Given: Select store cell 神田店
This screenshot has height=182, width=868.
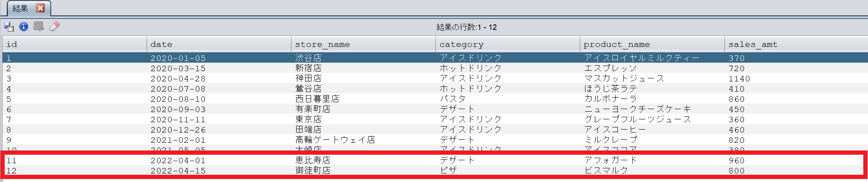Looking at the screenshot, I should (x=309, y=78).
